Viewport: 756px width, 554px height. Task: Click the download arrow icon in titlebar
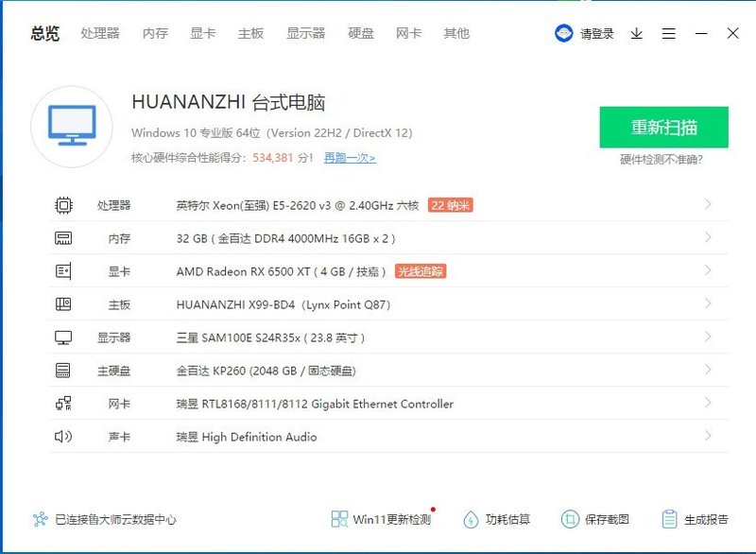coord(635,33)
